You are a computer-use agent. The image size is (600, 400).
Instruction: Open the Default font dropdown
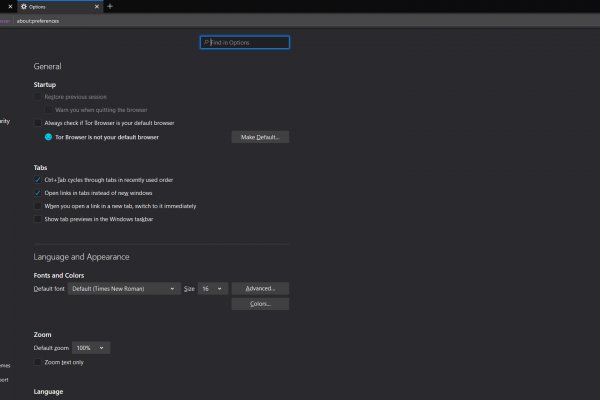[124, 288]
